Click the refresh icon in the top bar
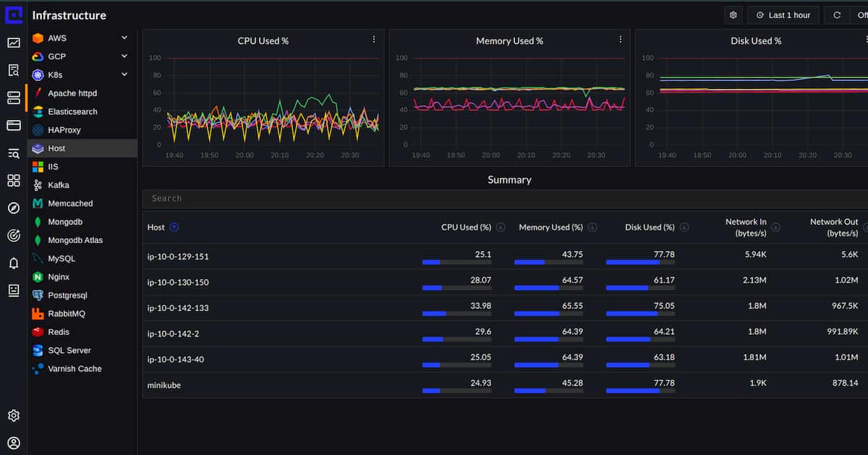The height and width of the screenshot is (455, 868). click(835, 14)
